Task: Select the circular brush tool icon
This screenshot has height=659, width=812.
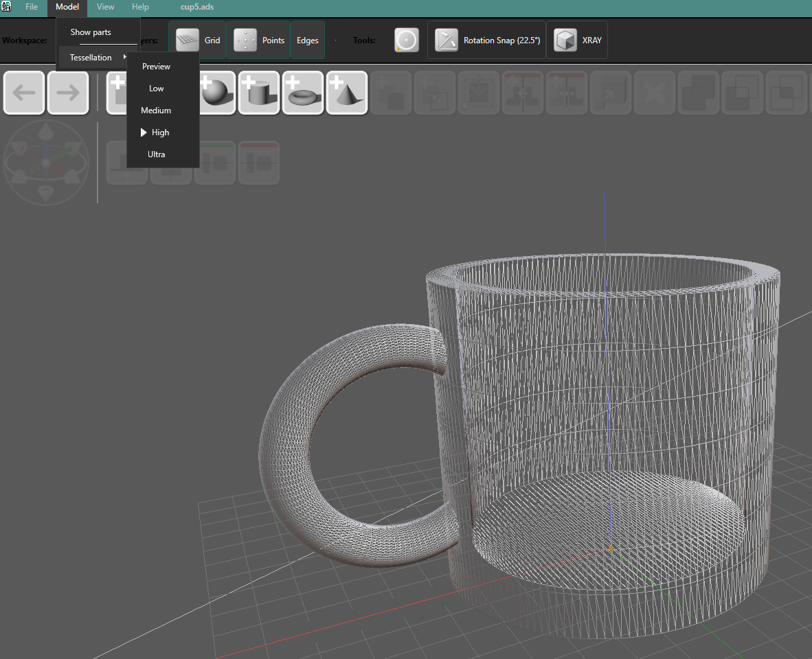Action: pos(406,40)
